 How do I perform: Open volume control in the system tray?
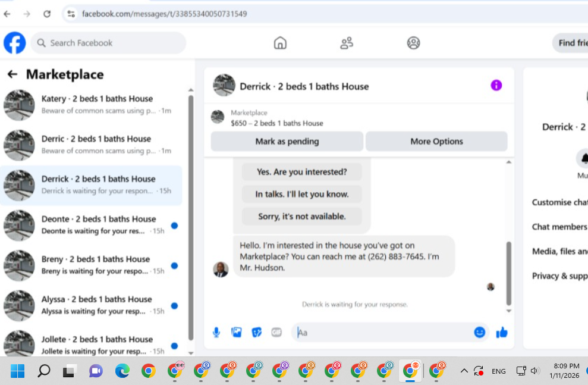coord(534,371)
